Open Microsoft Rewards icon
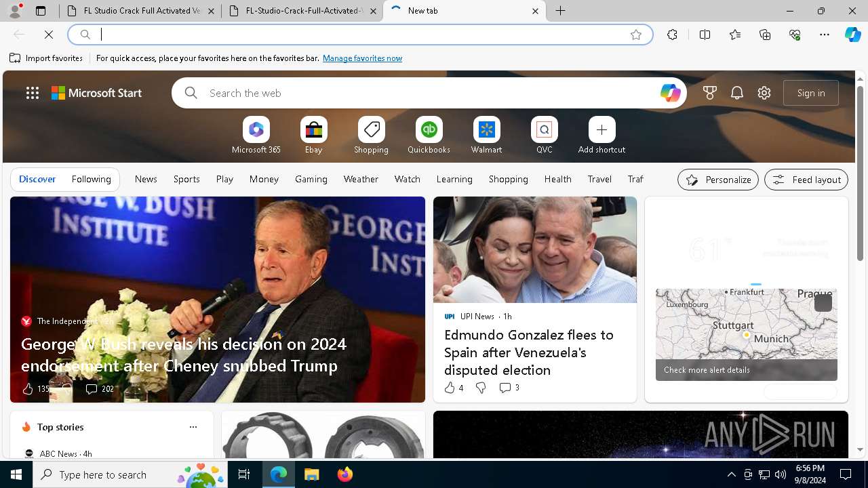 click(x=710, y=93)
